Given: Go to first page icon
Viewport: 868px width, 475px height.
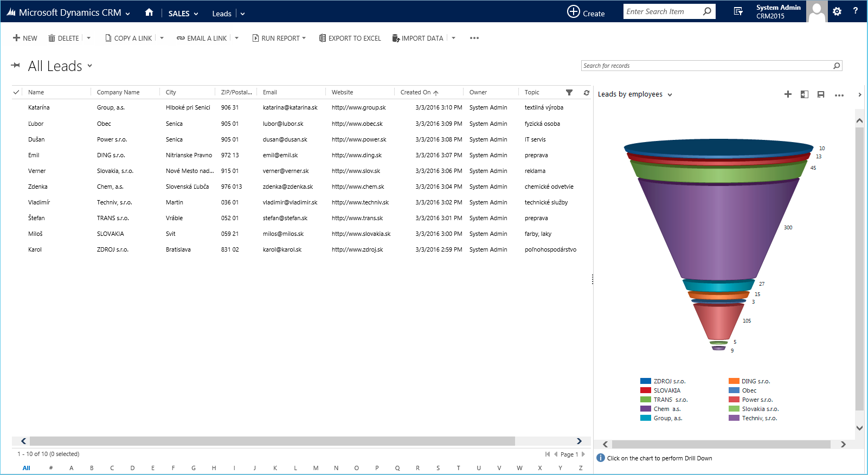Looking at the screenshot, I should (548, 454).
